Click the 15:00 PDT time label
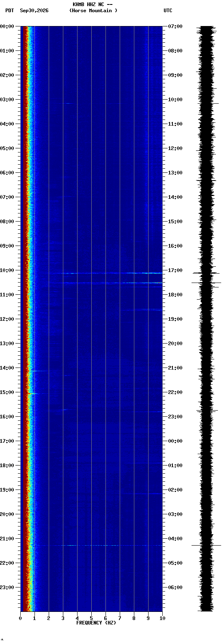The height and width of the screenshot is (644, 224). coord(7,392)
